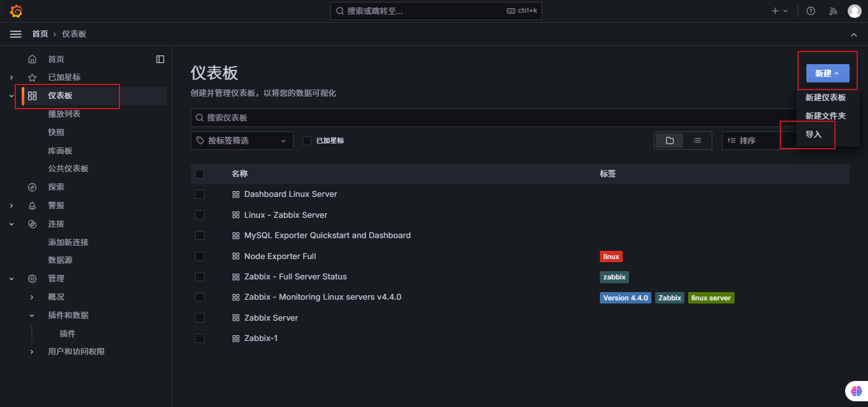Check the Zabbix-1 row checkbox
The width and height of the screenshot is (868, 407).
[200, 338]
